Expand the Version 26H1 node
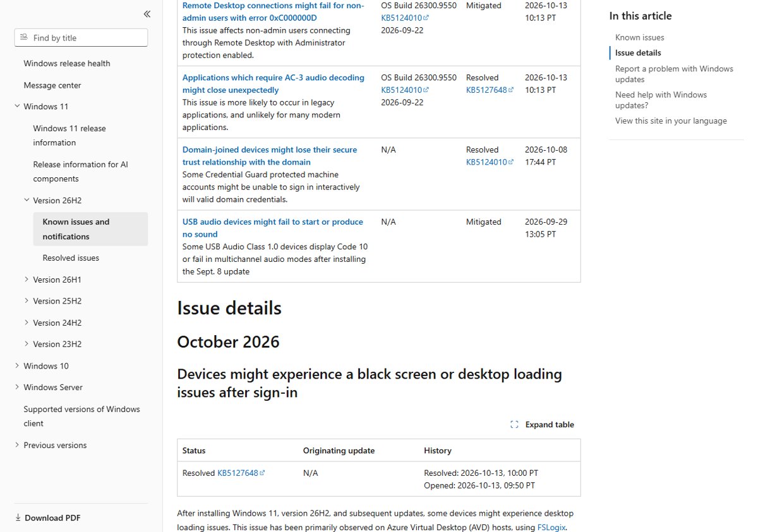 [x=27, y=280]
